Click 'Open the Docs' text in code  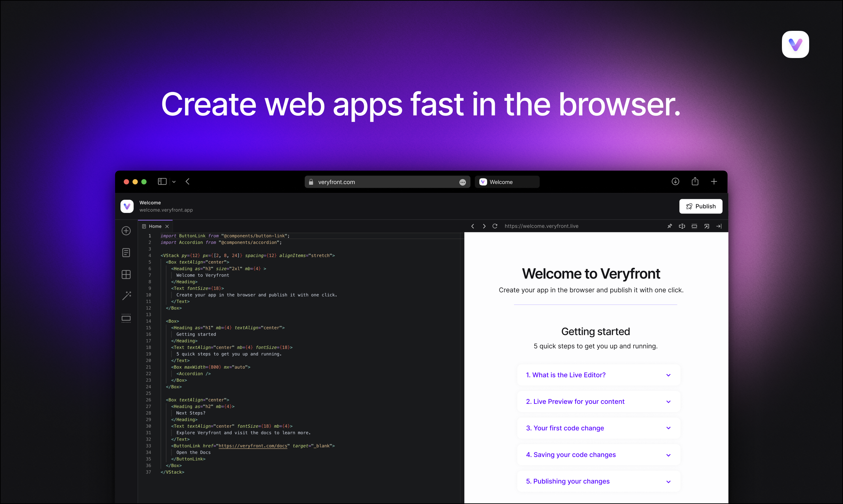(x=193, y=452)
